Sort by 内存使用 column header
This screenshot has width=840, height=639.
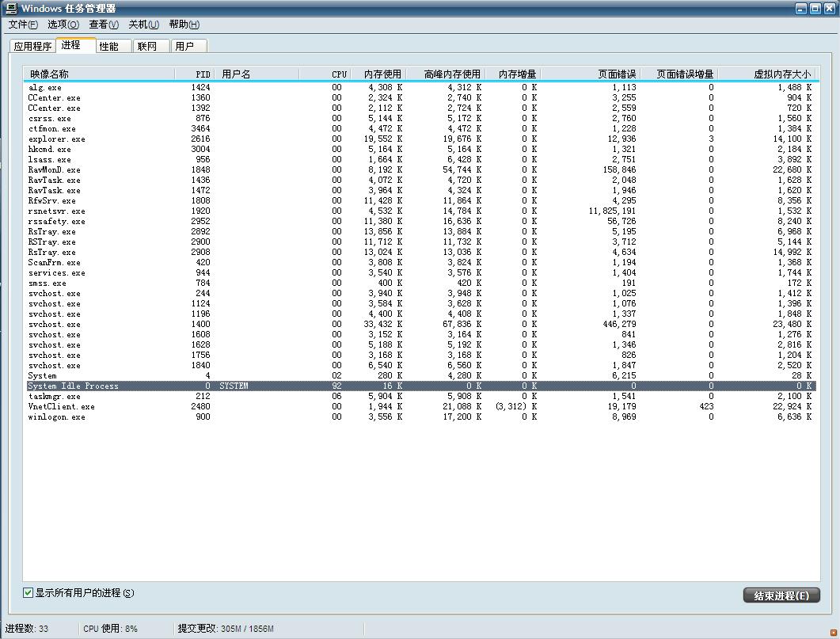click(x=378, y=74)
